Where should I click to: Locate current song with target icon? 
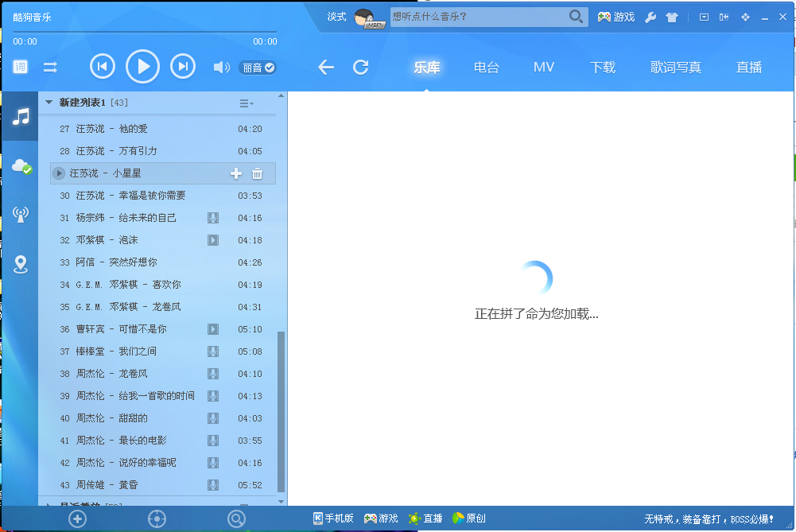(x=157, y=518)
